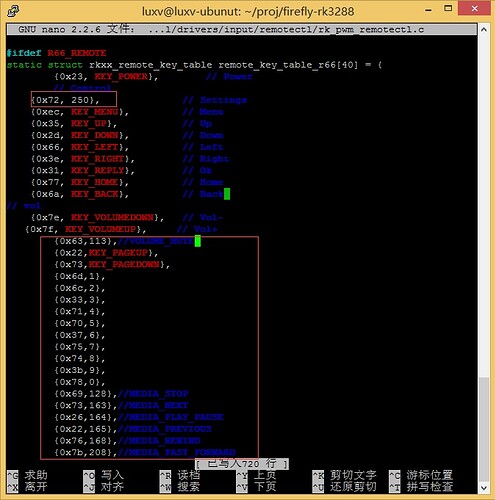Image resolution: width=495 pixels, height=500 pixels.
Task: Maximize the terminal window
Action: (x=448, y=9)
